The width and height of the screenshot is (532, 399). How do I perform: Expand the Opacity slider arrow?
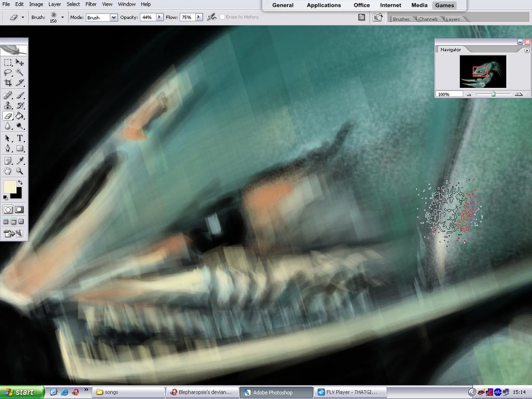point(159,17)
